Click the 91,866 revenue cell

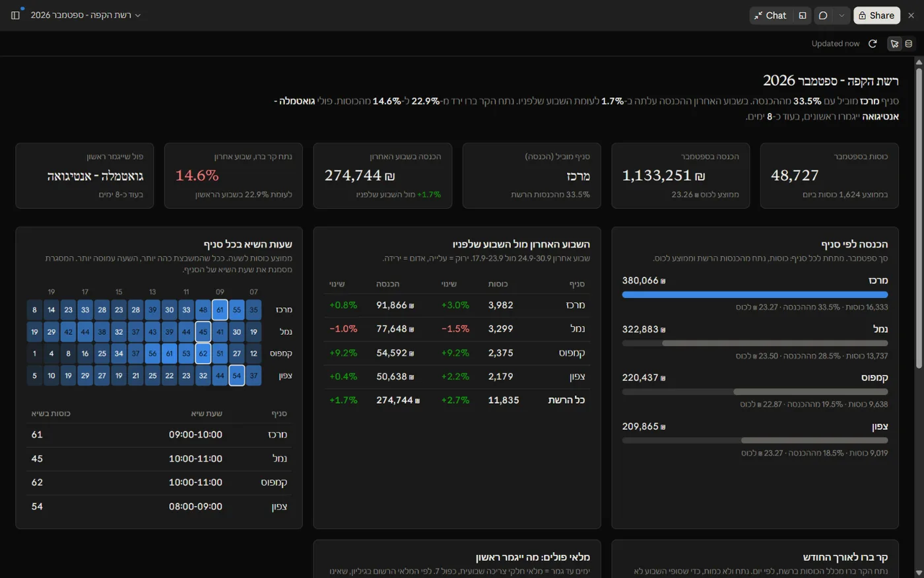395,305
